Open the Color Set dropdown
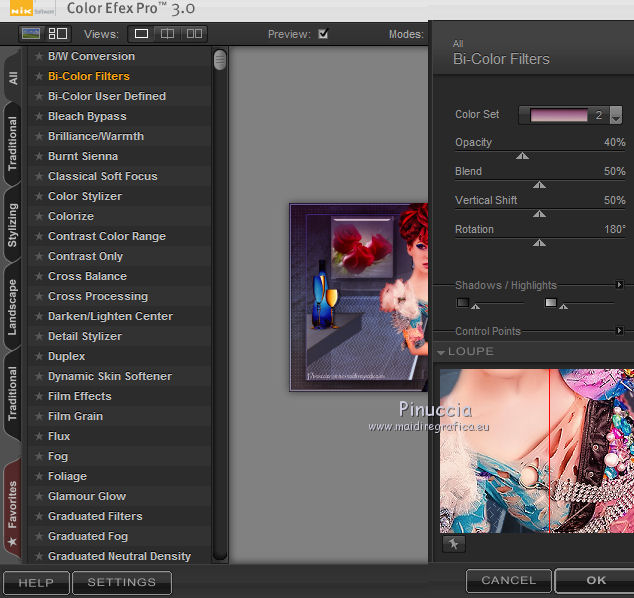This screenshot has height=598, width=634. pos(615,115)
